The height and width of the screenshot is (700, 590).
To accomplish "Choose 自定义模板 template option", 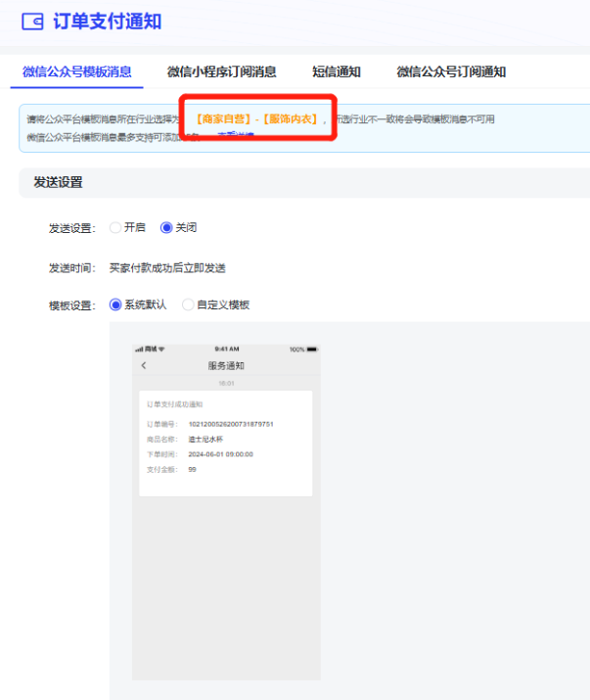I will [x=189, y=304].
